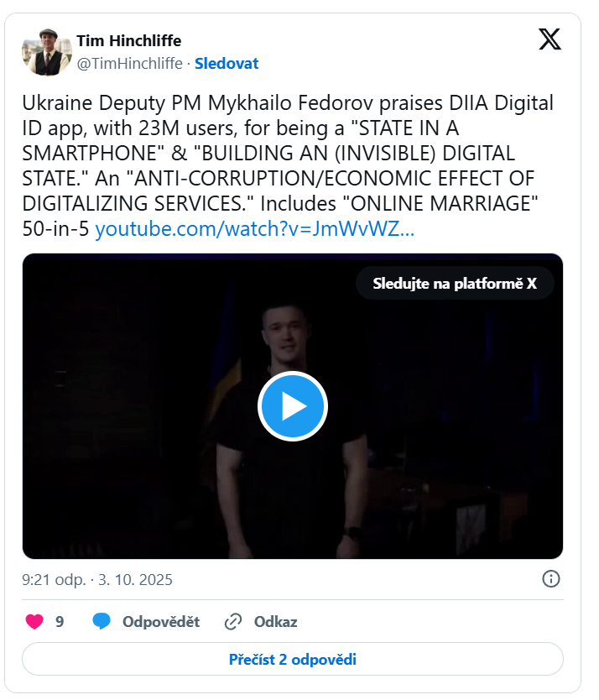599x700 pixels.
Task: Open the tweet timestamp 9:21 odp.
Action: point(54,579)
